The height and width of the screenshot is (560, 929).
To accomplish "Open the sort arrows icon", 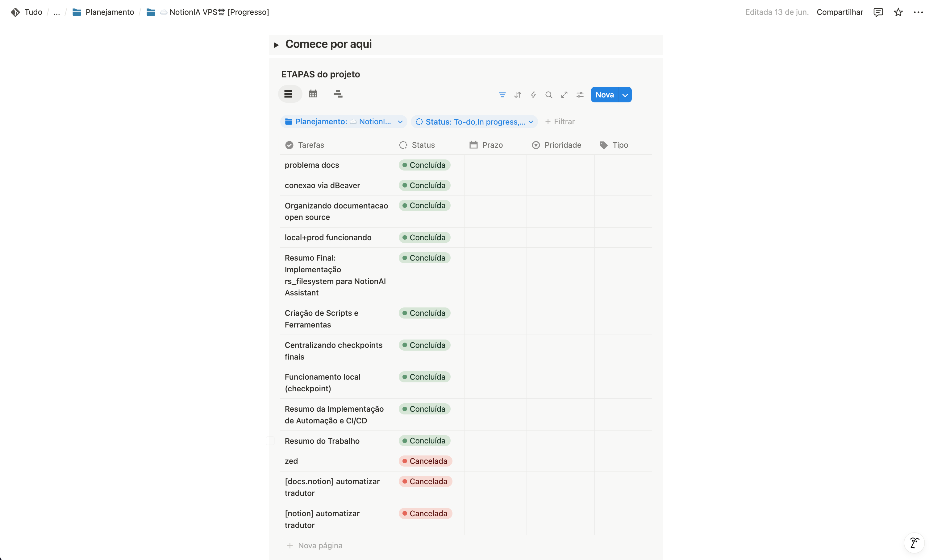I will click(518, 95).
